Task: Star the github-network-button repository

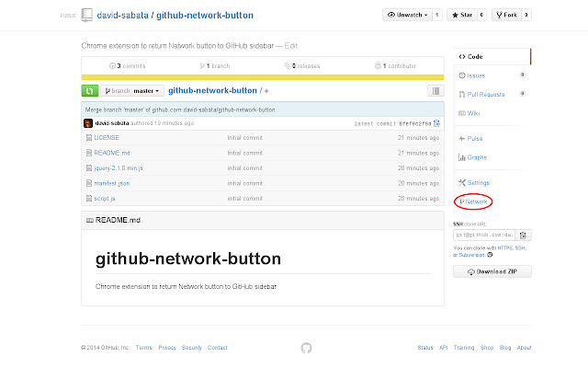Action: [x=462, y=15]
